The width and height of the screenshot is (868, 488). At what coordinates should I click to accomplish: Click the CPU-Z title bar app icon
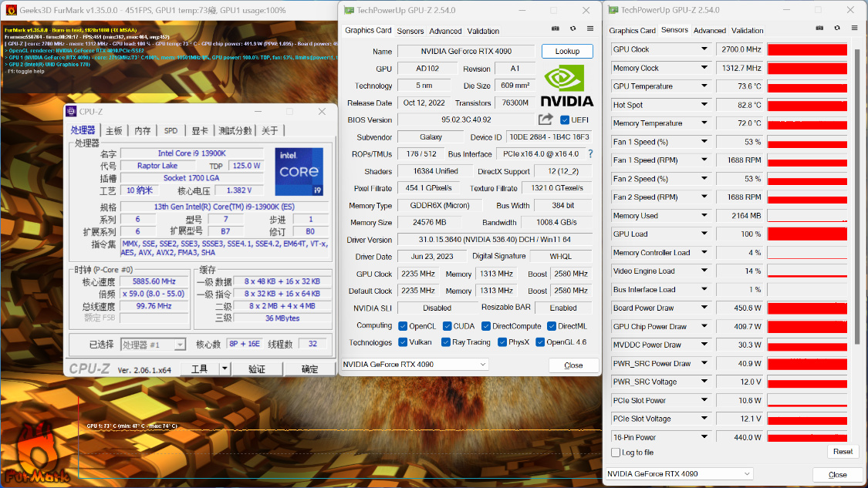[x=71, y=111]
